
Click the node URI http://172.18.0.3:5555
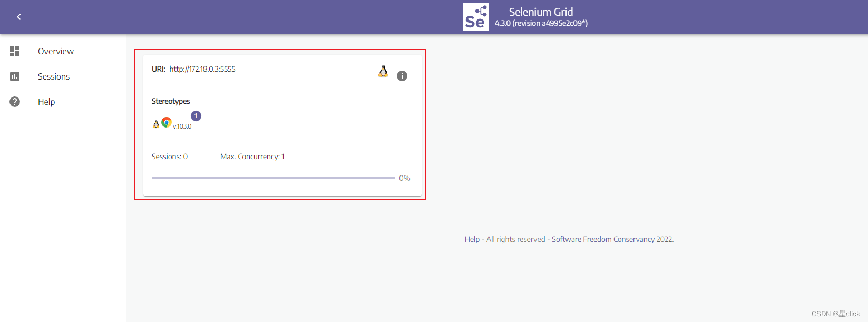[x=202, y=69]
